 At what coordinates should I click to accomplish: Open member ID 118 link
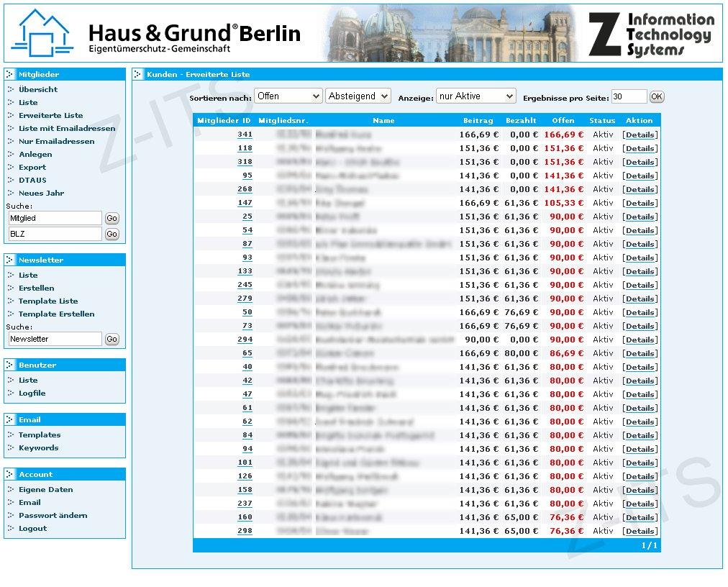click(245, 149)
